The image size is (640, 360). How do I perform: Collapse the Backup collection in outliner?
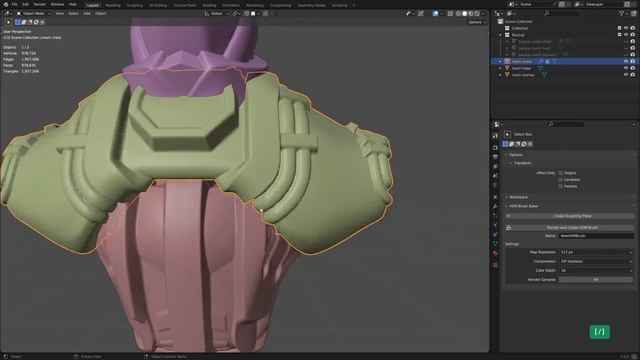point(500,35)
